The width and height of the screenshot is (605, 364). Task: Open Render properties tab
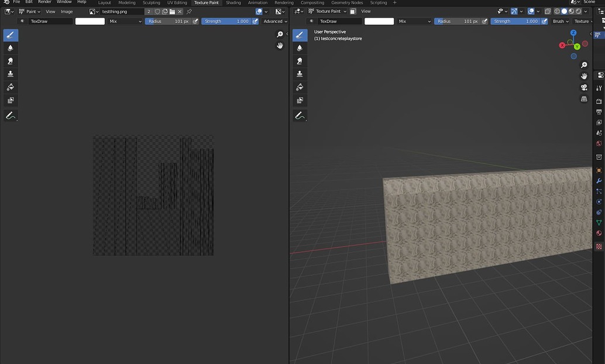(x=599, y=101)
